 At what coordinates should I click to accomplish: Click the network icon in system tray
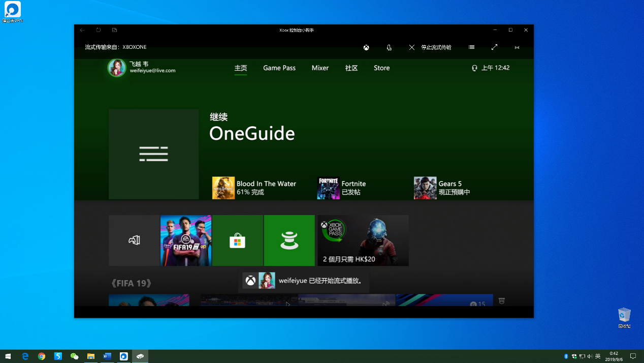click(x=582, y=356)
